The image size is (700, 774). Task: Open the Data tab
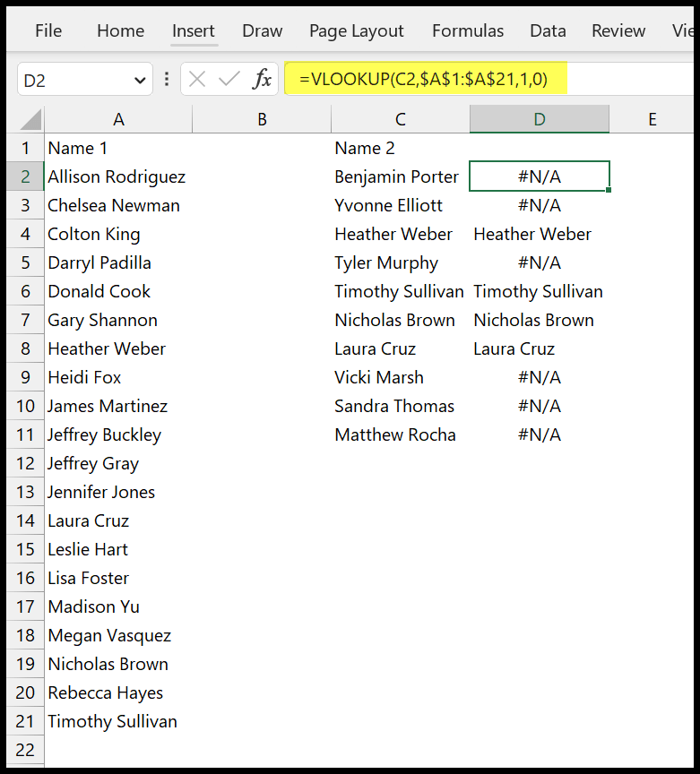point(547,30)
